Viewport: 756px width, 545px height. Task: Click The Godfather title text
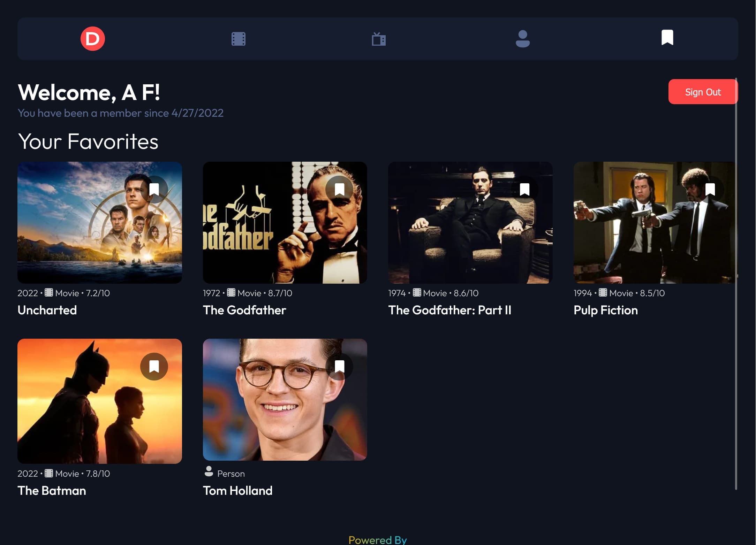point(244,310)
